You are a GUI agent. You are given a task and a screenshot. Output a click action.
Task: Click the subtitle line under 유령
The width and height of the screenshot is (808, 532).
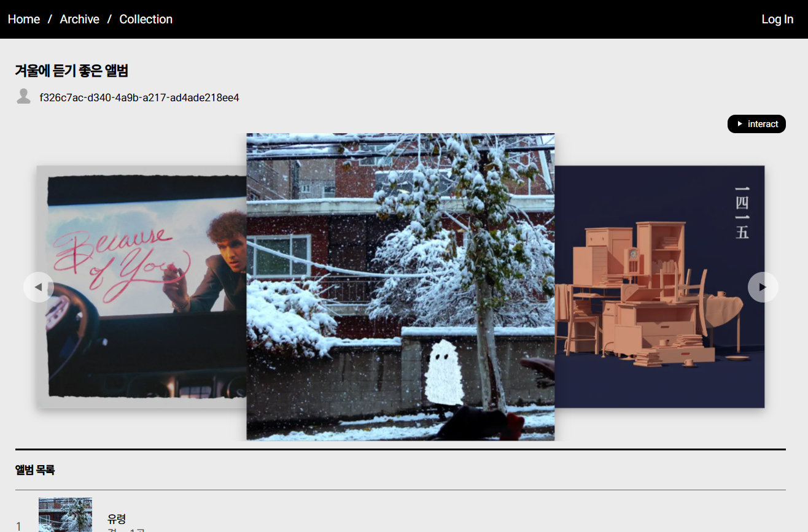tap(125, 530)
